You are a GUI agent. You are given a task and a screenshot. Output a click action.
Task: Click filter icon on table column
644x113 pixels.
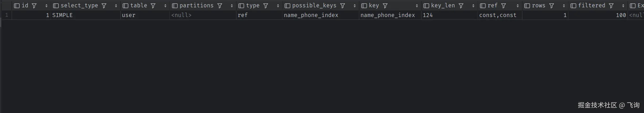pos(153,6)
